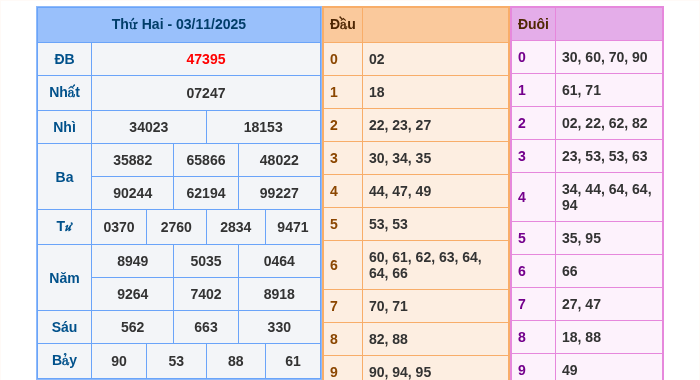Click the Bảy row label
Image resolution: width=700 pixels, height=380 pixels.
64,360
